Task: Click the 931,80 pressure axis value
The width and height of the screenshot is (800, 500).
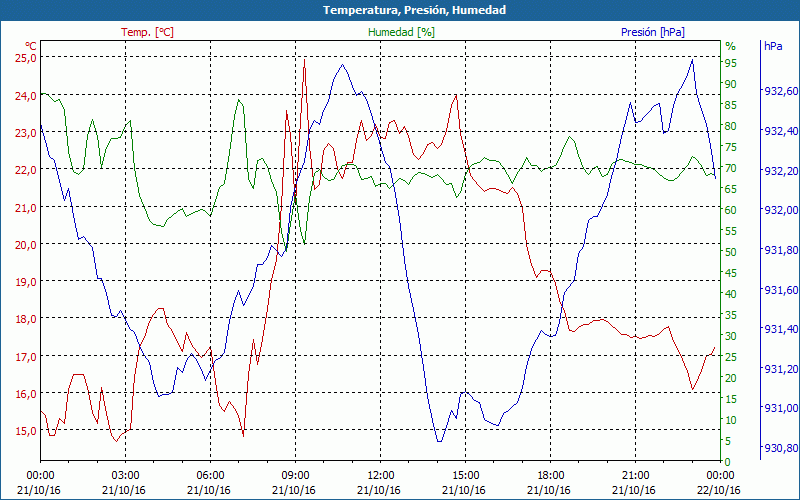Action: tap(780, 249)
